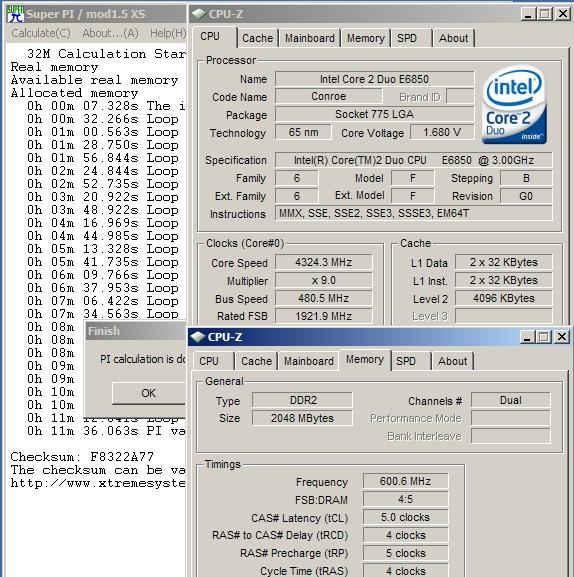The image size is (574, 577).
Task: Click the Package field Socket 775 LGA
Action: coord(374,114)
